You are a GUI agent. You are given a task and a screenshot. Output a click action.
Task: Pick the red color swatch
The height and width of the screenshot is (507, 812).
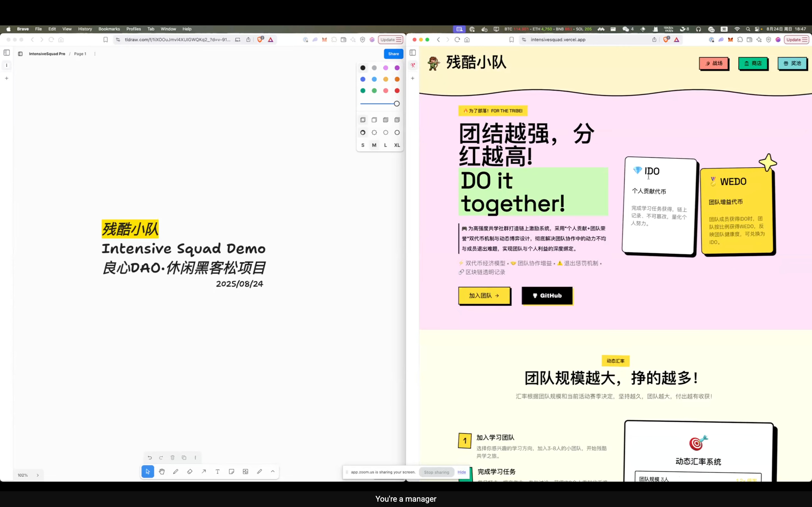click(x=397, y=90)
